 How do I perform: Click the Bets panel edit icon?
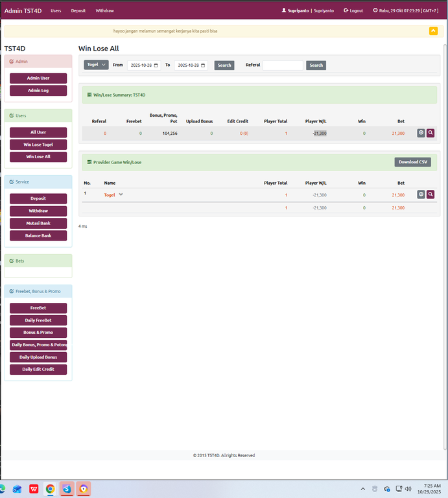click(x=12, y=261)
